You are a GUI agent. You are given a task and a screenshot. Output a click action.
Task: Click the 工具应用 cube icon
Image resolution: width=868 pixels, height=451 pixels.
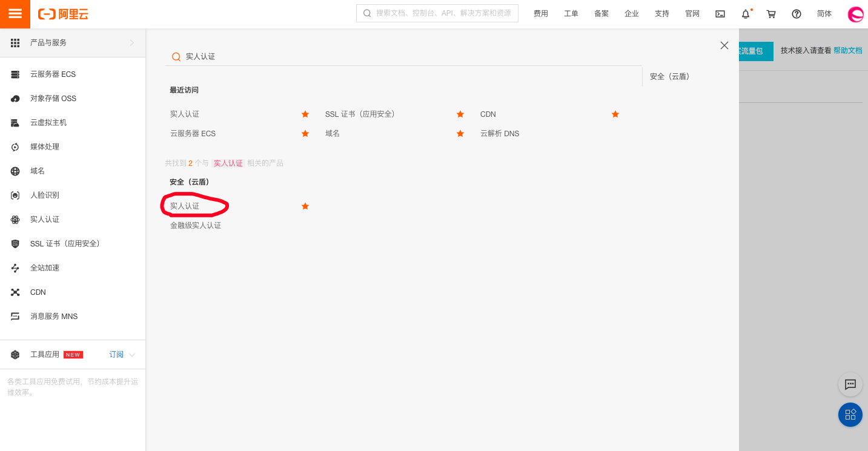point(15,355)
